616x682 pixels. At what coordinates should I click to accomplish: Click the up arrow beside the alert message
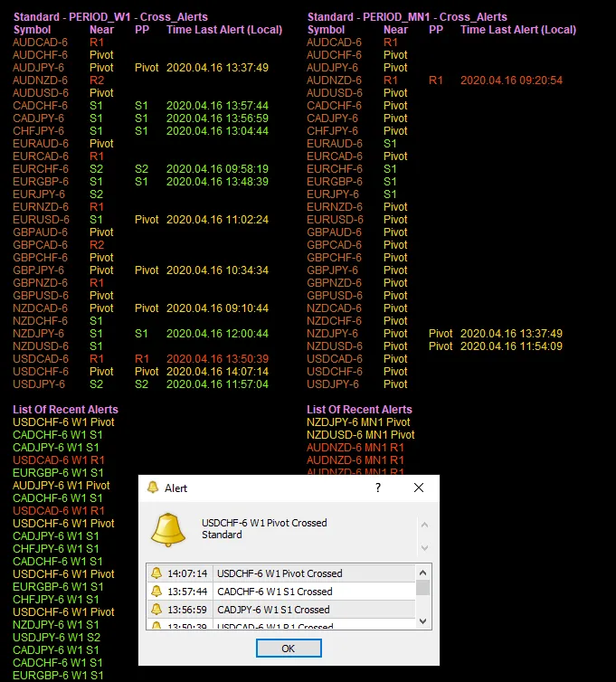tap(422, 524)
